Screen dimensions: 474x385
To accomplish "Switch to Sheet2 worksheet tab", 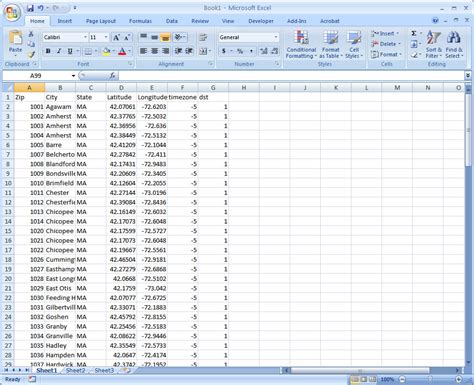I will coord(76,370).
